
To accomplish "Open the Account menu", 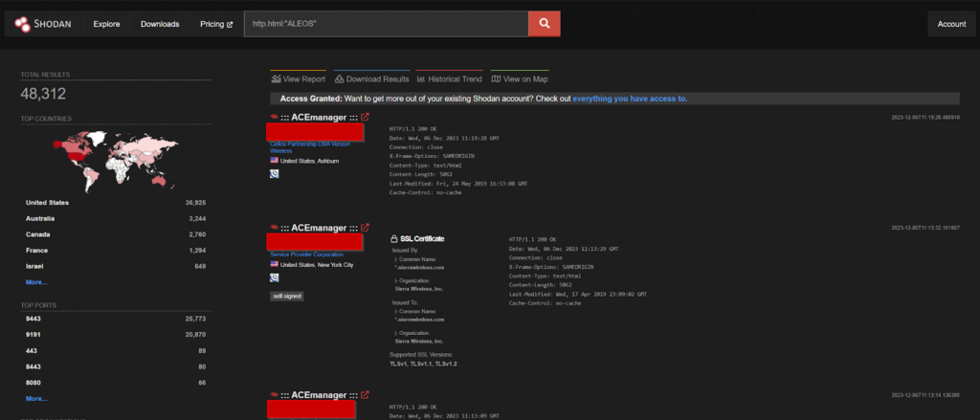I will pos(951,24).
